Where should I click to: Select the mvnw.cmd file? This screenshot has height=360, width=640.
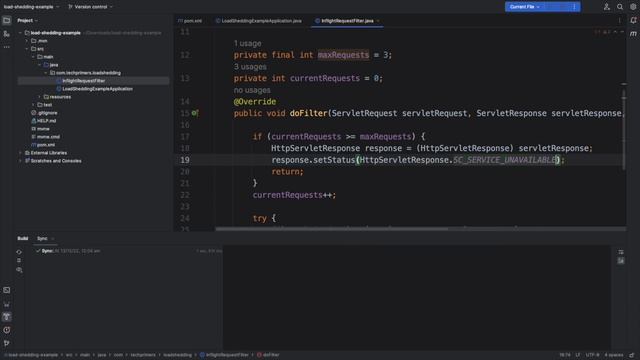[x=45, y=137]
